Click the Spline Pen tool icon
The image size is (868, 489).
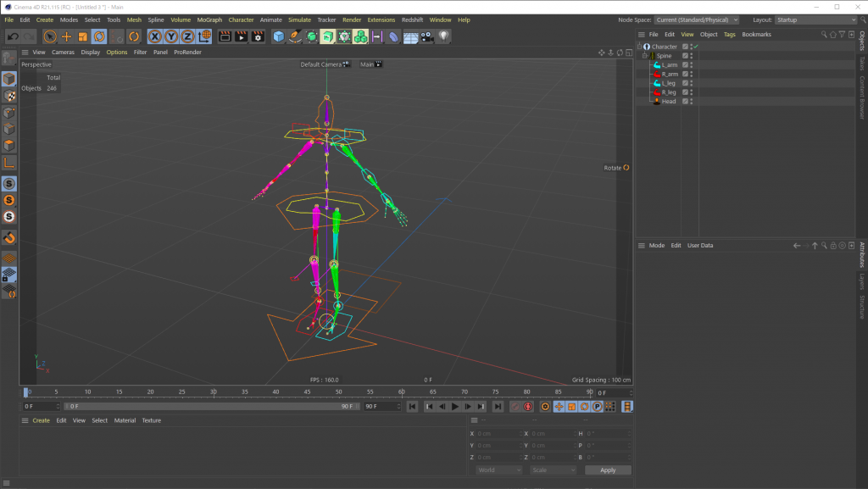[295, 36]
